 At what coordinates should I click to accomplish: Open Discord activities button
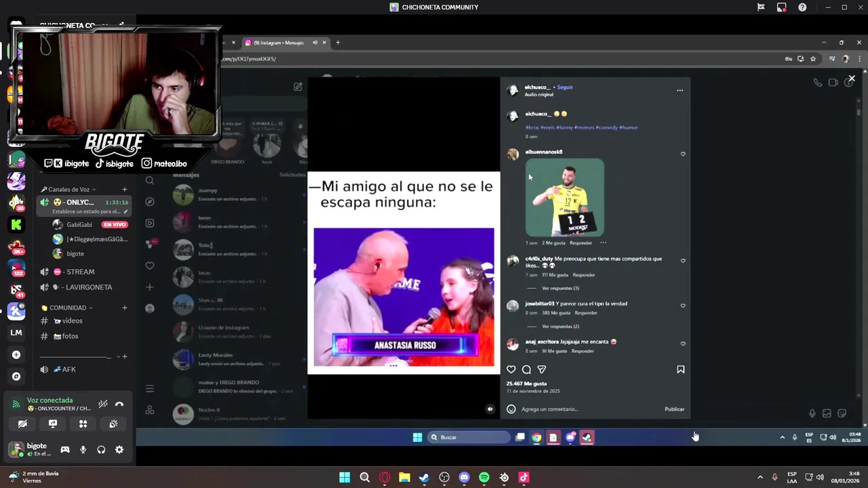pos(83,424)
